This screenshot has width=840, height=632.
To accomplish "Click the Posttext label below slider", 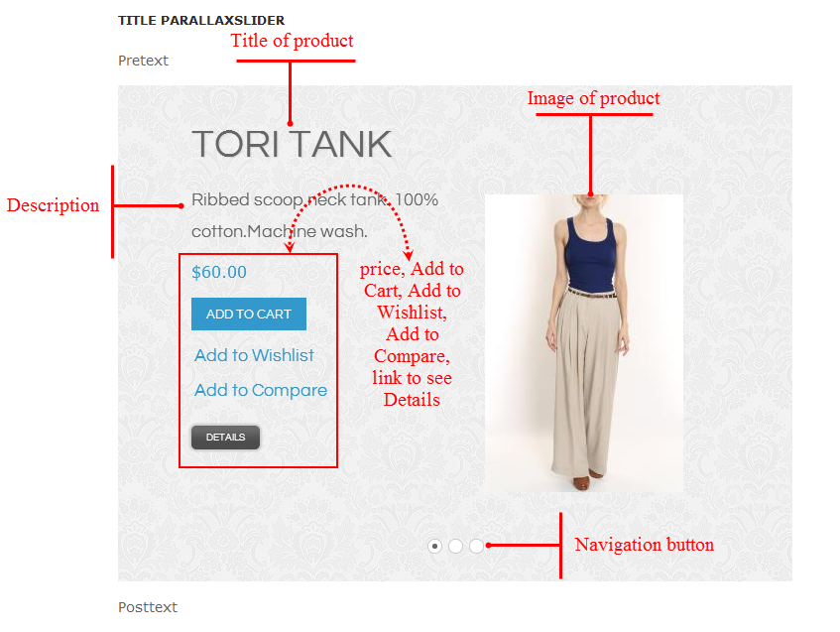I will (148, 607).
